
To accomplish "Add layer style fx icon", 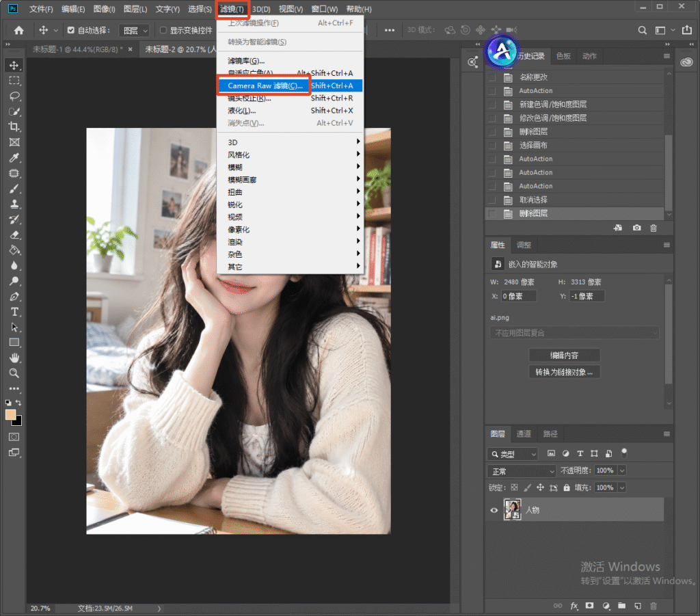I will pos(574,606).
